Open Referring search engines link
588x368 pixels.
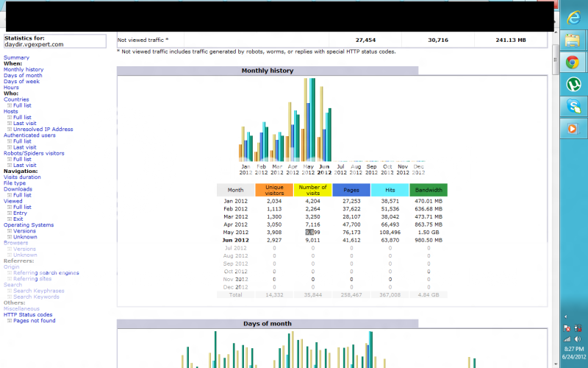click(x=46, y=273)
